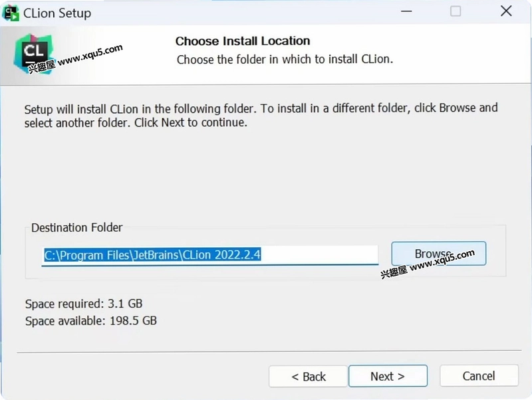Click the 'Destination Folder' group label

click(x=76, y=227)
